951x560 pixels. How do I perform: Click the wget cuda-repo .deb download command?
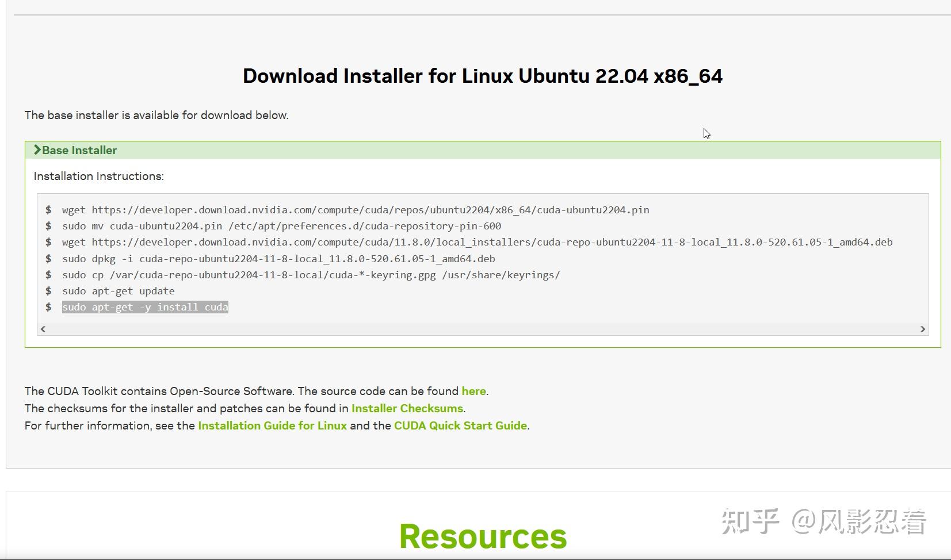point(478,242)
